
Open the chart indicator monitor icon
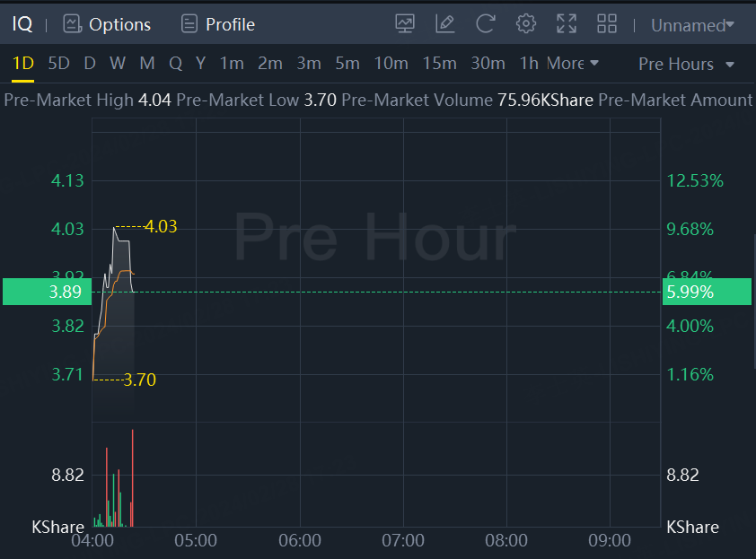click(x=405, y=24)
